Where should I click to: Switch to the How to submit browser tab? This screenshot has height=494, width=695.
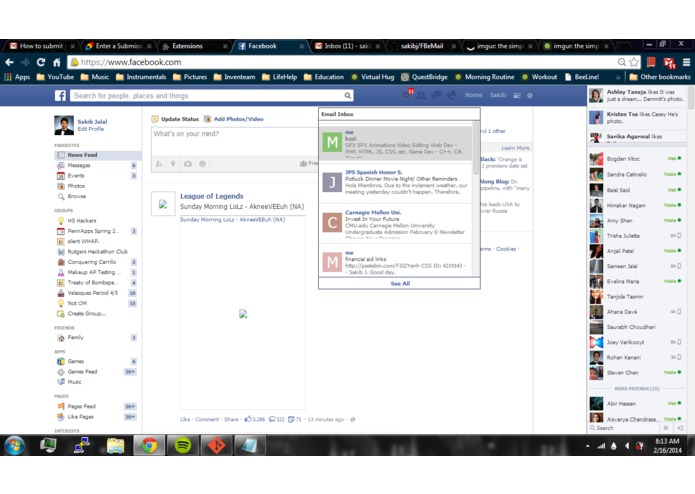tap(42, 46)
